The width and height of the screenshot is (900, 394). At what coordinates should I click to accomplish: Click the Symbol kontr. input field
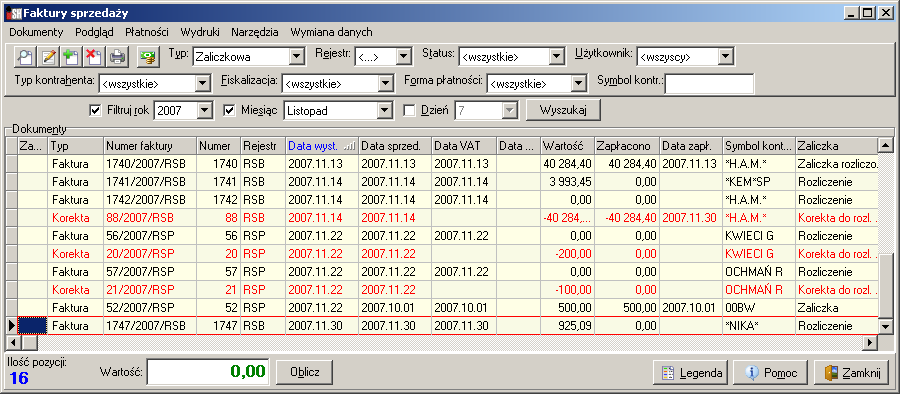(709, 83)
